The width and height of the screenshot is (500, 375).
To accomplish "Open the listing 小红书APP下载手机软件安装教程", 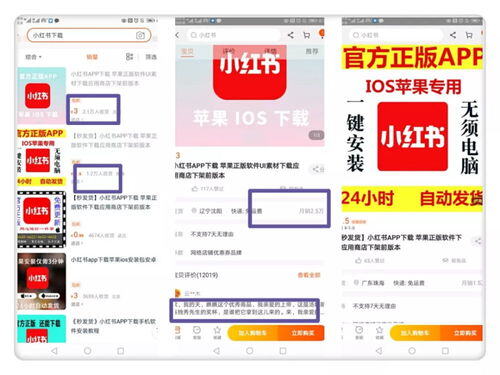I will pos(114,326).
